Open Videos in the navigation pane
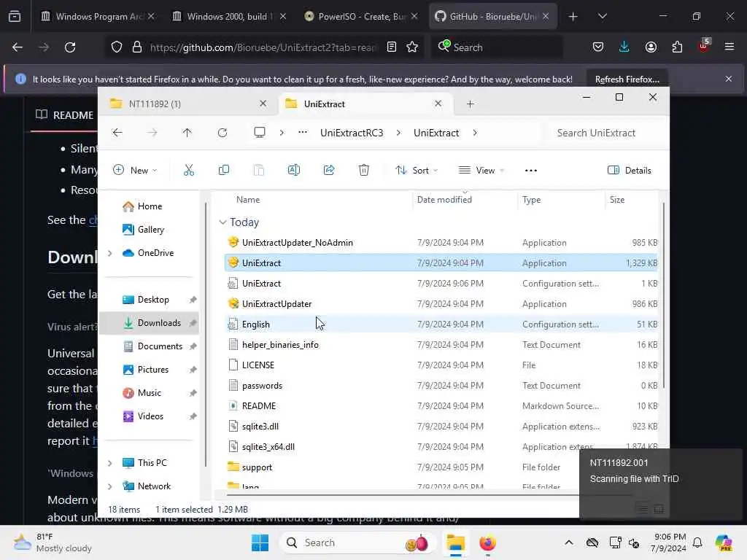Image resolution: width=747 pixels, height=560 pixels. tap(150, 416)
